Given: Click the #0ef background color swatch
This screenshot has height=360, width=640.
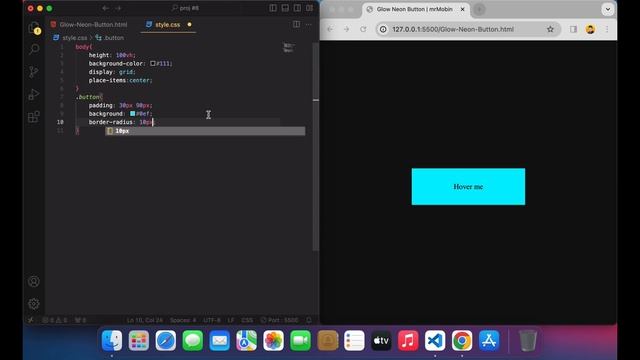Looking at the screenshot, I should coord(133,114).
